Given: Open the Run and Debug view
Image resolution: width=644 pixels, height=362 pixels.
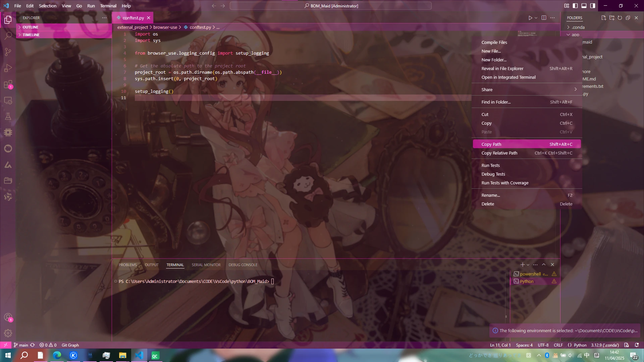Looking at the screenshot, I should [x=8, y=68].
